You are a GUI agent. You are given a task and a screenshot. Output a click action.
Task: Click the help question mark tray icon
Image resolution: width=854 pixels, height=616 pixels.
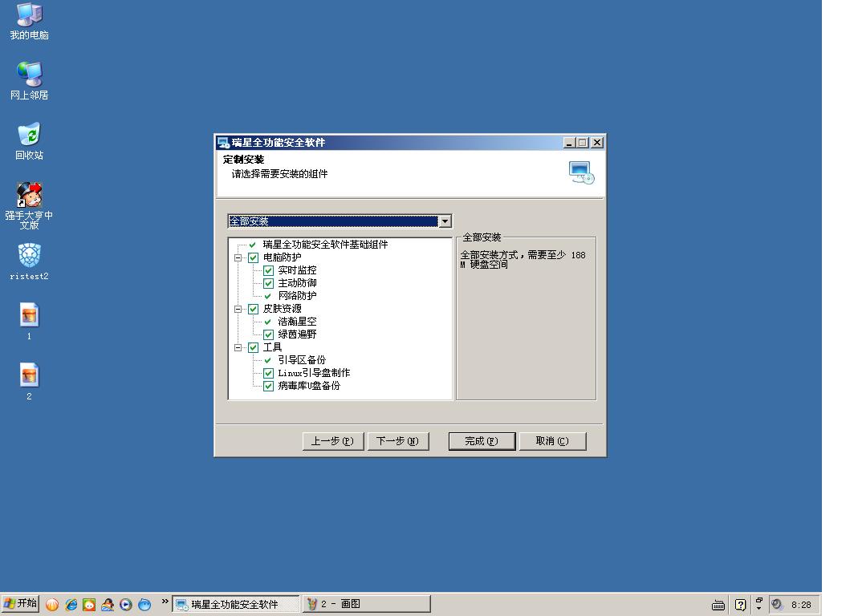click(740, 605)
